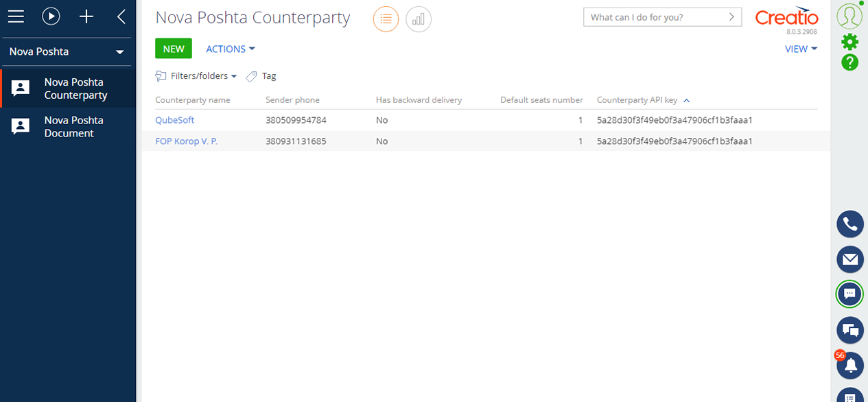Click the NEW button
The width and height of the screenshot is (868, 402).
pos(174,48)
